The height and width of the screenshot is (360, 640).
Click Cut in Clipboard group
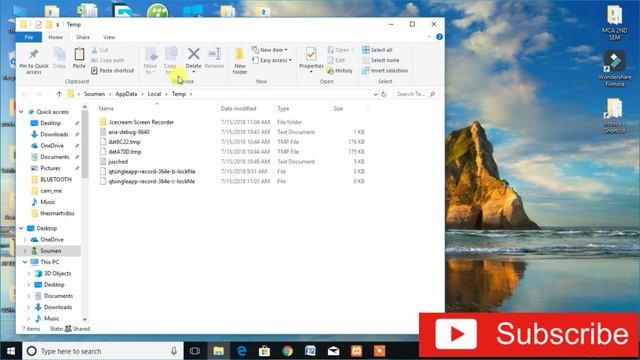coord(100,50)
